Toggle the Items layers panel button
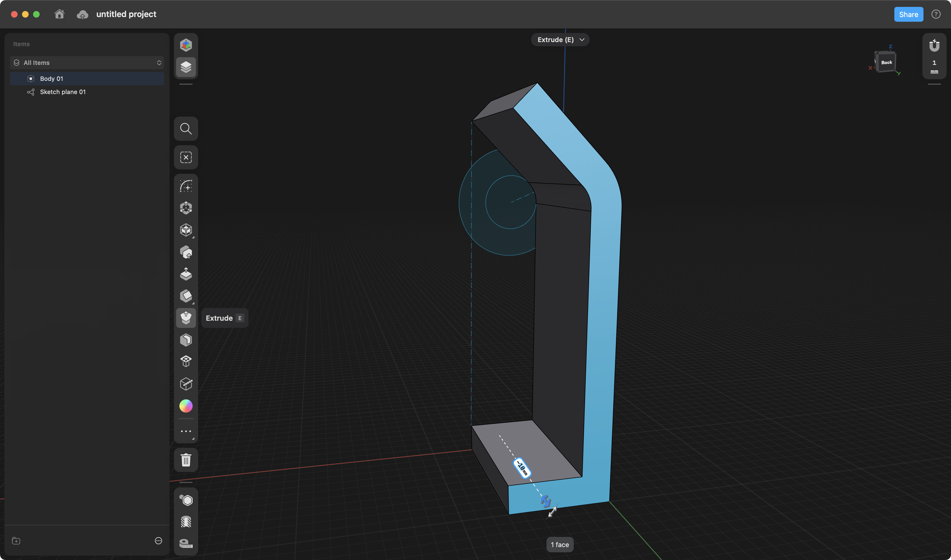Viewport: 951px width, 560px height. 186,67
